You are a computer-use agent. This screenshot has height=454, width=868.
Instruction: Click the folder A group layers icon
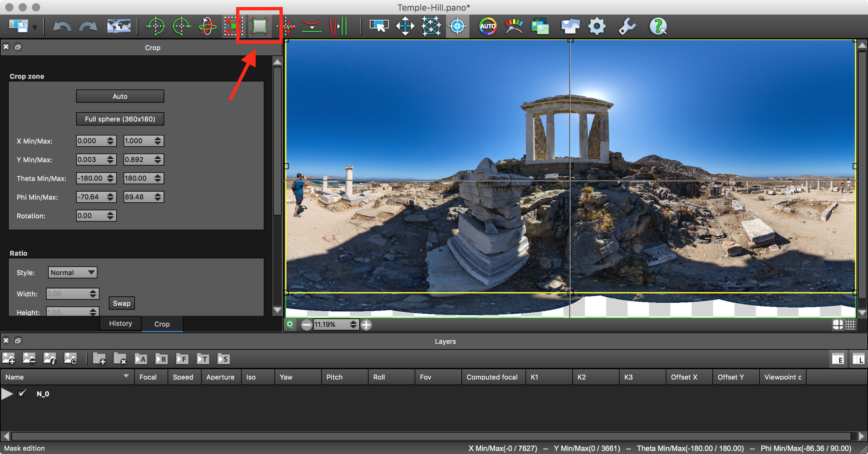(141, 359)
